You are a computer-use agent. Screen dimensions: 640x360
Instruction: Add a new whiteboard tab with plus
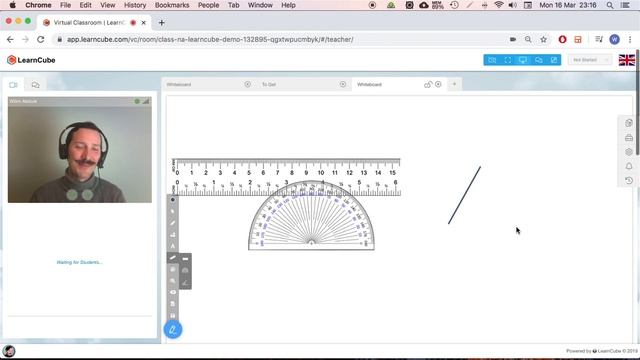[454, 84]
